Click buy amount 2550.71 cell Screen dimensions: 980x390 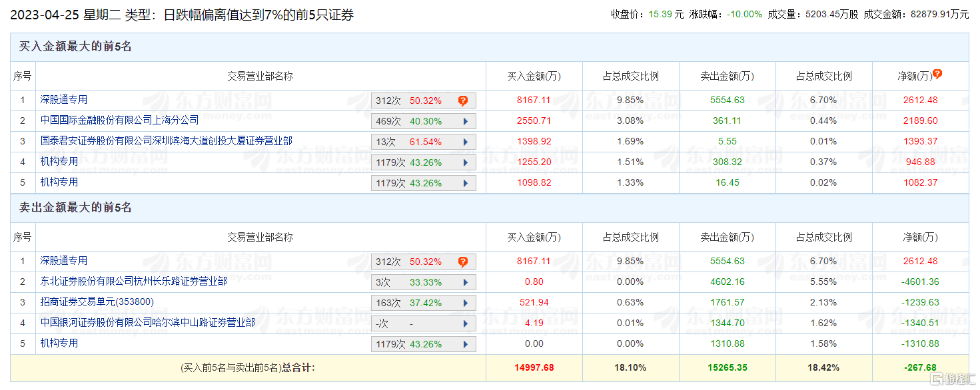[534, 121]
